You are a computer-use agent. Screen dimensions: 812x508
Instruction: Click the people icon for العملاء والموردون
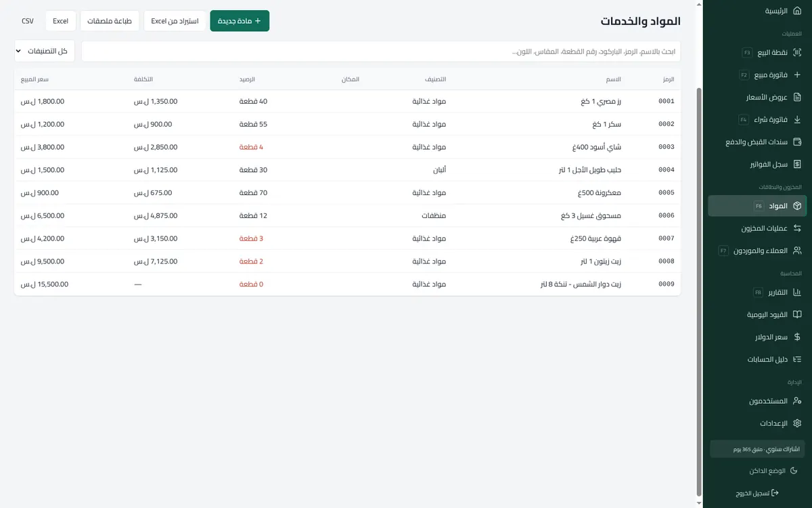point(797,250)
